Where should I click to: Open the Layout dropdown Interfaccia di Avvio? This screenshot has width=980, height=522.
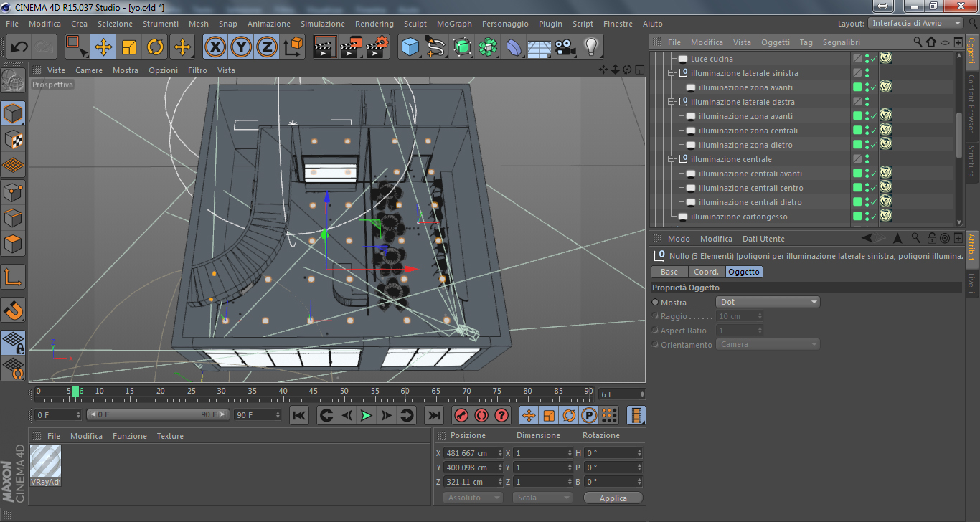pos(915,24)
